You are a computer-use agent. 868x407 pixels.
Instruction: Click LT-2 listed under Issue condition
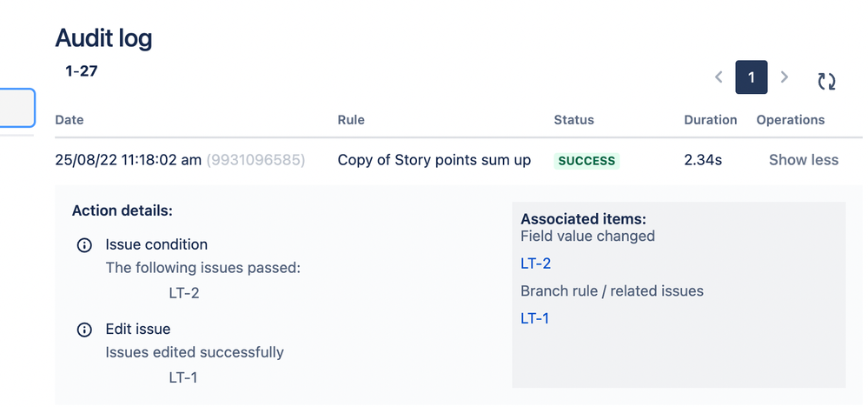point(184,293)
